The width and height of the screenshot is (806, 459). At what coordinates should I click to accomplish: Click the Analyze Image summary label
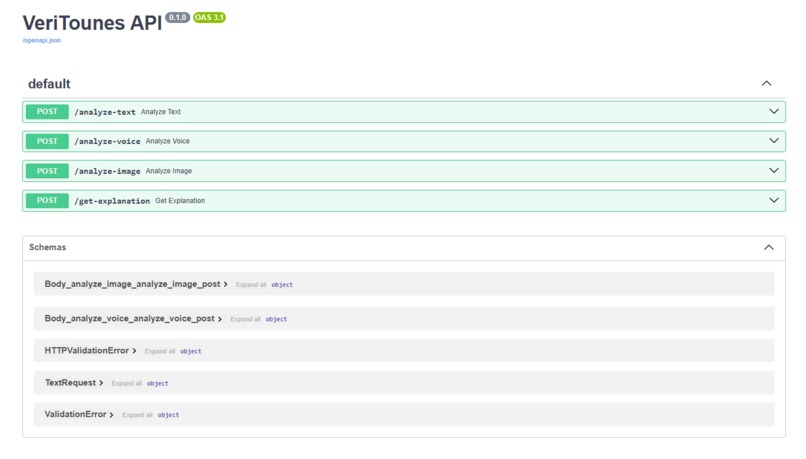coord(169,171)
